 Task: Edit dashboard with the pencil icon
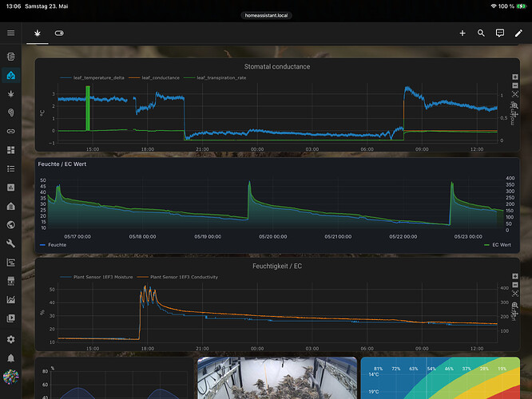click(518, 33)
